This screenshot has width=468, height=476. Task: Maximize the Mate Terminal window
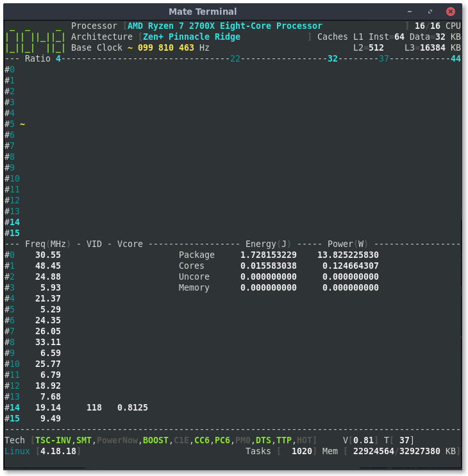coord(430,12)
